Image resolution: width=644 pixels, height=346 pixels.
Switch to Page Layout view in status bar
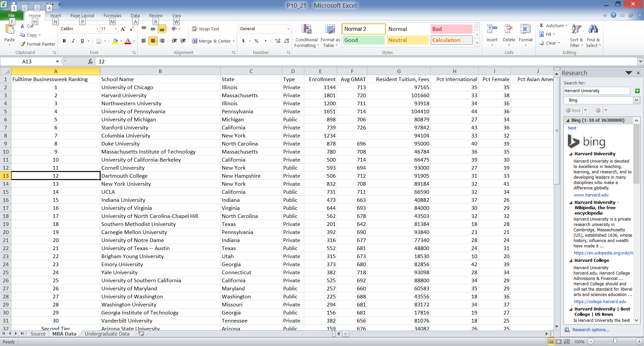[559, 342]
